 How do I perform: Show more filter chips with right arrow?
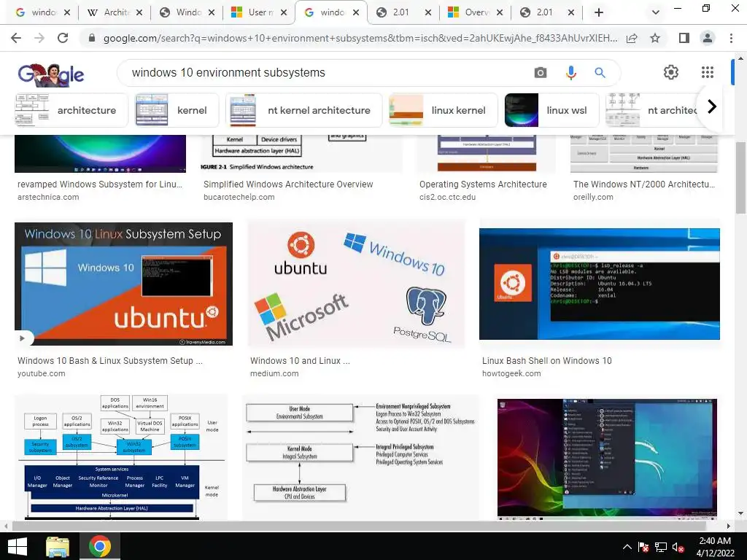click(x=712, y=106)
